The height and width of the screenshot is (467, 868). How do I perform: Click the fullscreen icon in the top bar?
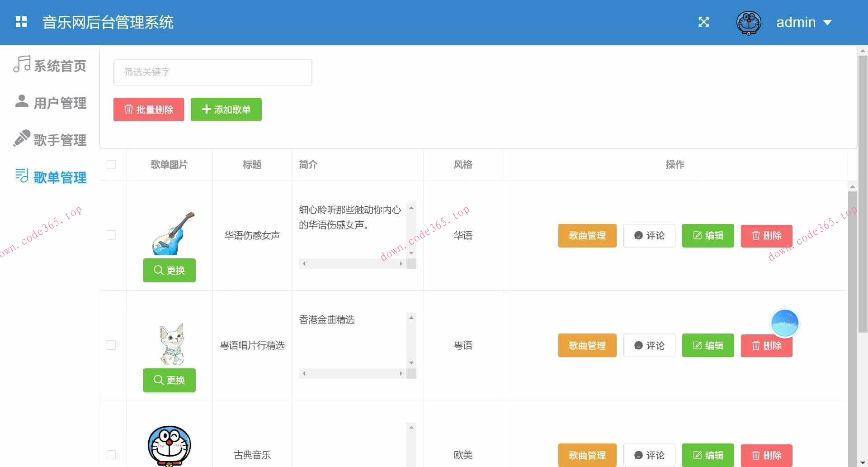[703, 22]
